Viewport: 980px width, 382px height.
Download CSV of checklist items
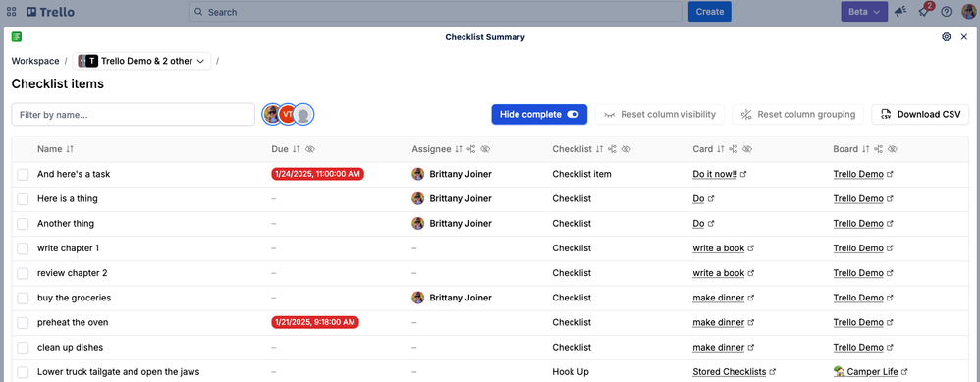tap(920, 115)
